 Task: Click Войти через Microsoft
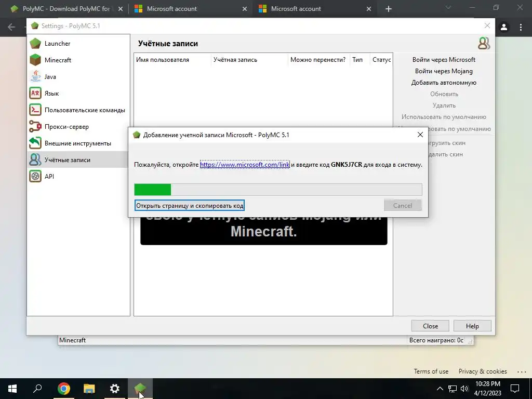point(444,60)
